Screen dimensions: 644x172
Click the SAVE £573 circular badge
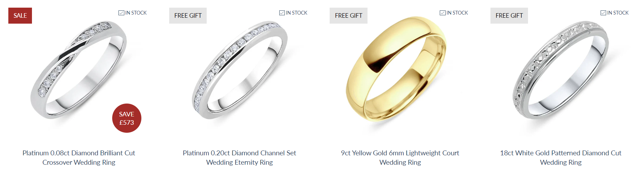[x=127, y=118]
